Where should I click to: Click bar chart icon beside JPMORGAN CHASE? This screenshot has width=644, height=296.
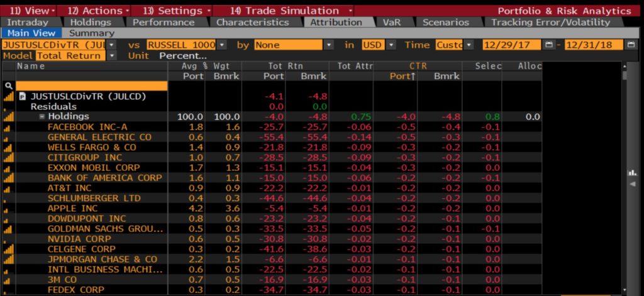coord(8,259)
